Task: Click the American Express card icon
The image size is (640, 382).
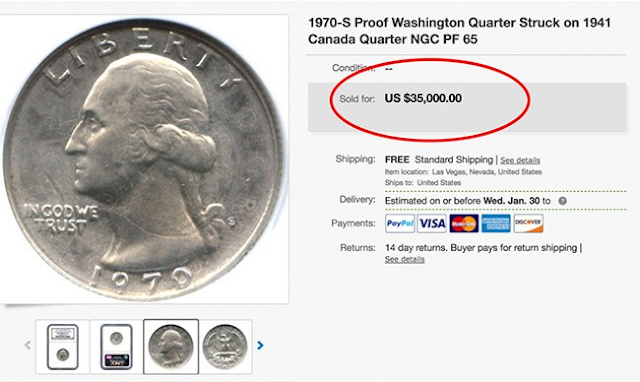Action: pos(496,223)
